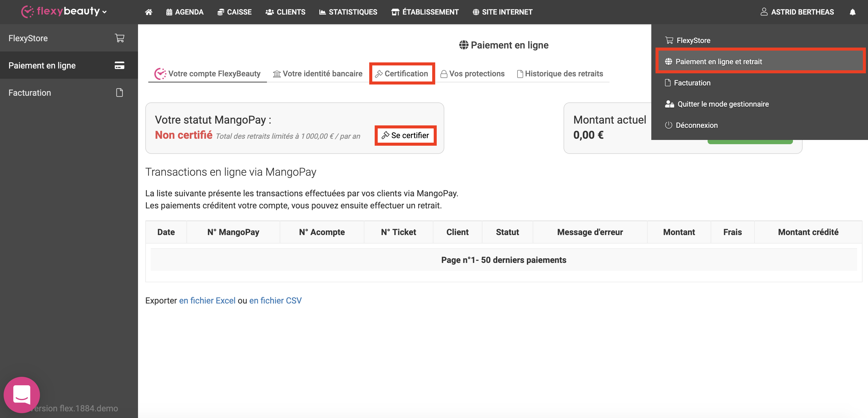Screen dimensions: 868x418
Task: Open the chat support bubble
Action: (22, 394)
